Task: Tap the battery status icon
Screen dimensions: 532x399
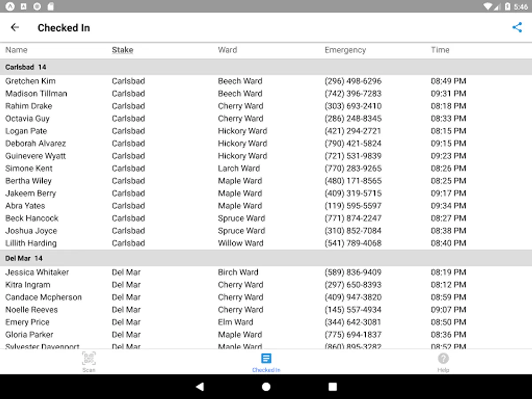Action: click(x=508, y=6)
